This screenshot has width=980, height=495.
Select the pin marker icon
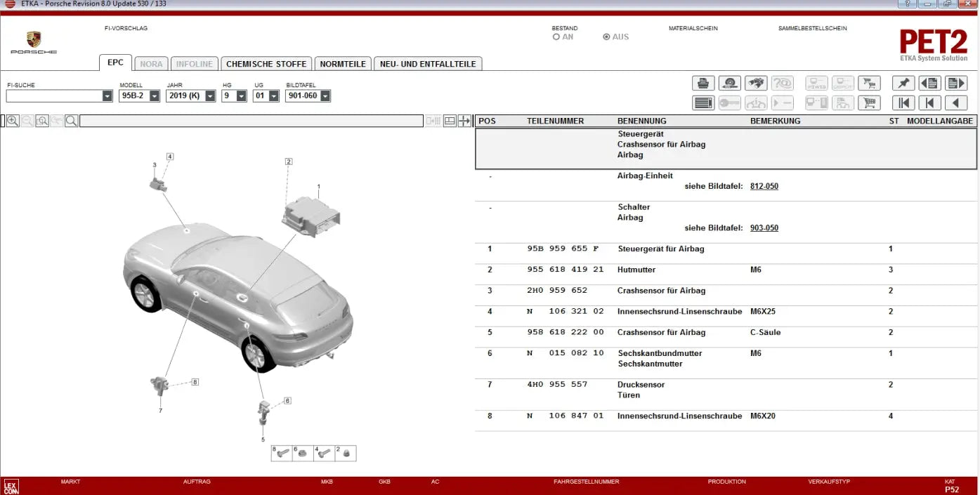click(x=903, y=83)
